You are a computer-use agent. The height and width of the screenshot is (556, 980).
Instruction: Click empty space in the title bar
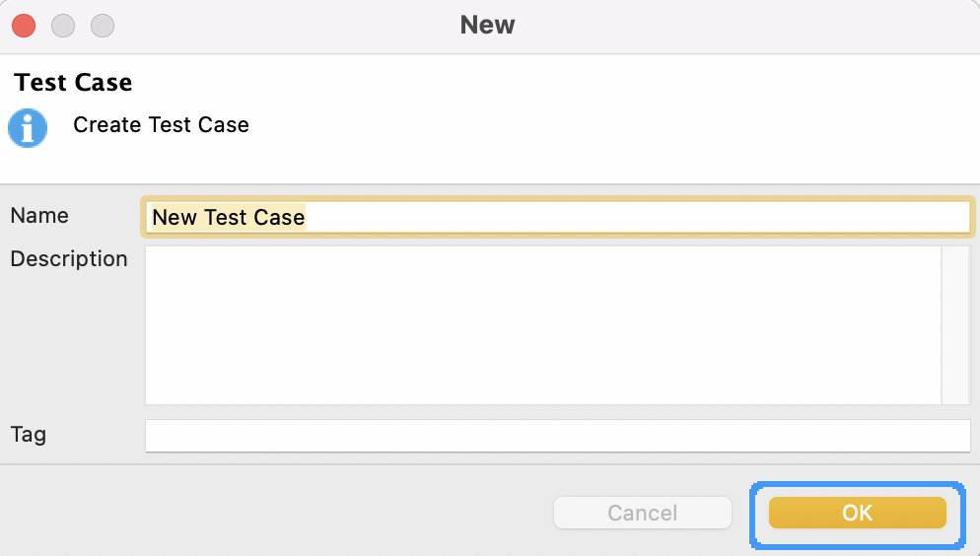click(750, 27)
